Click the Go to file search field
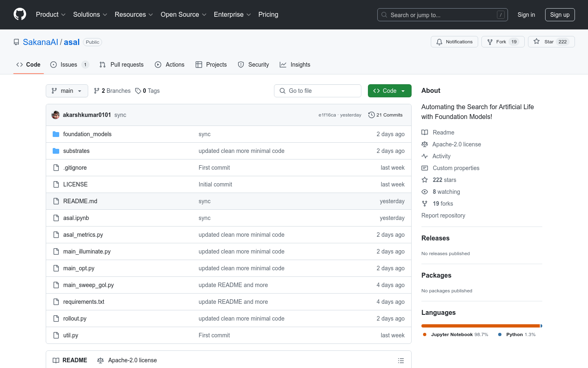The image size is (588, 368). [318, 91]
